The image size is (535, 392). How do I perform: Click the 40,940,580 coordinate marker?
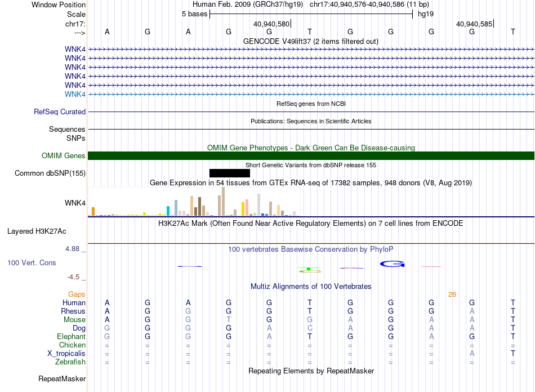click(x=271, y=24)
